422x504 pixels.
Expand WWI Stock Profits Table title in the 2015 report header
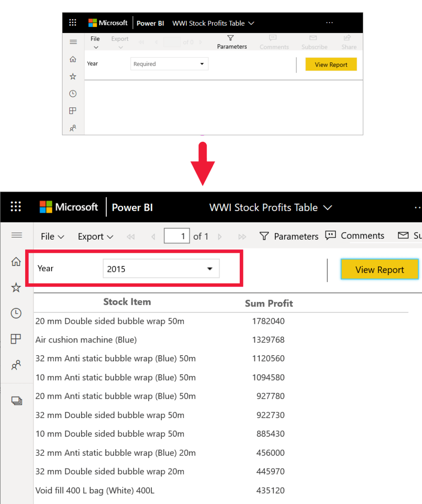(x=271, y=207)
